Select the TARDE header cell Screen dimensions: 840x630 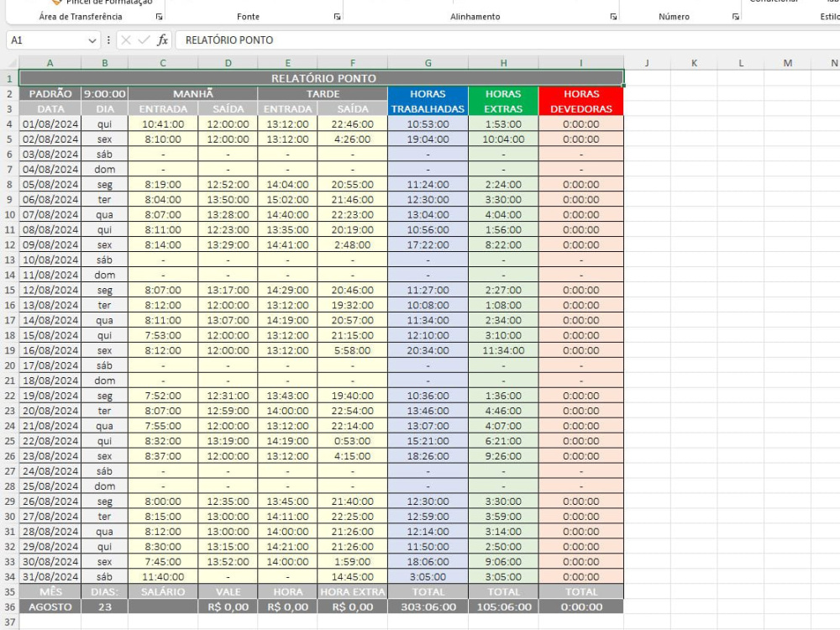click(x=323, y=94)
